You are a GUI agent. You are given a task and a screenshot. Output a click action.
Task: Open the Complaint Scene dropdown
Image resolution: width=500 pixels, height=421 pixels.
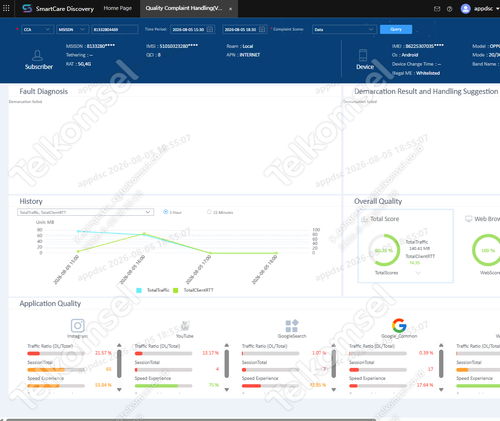coord(344,29)
